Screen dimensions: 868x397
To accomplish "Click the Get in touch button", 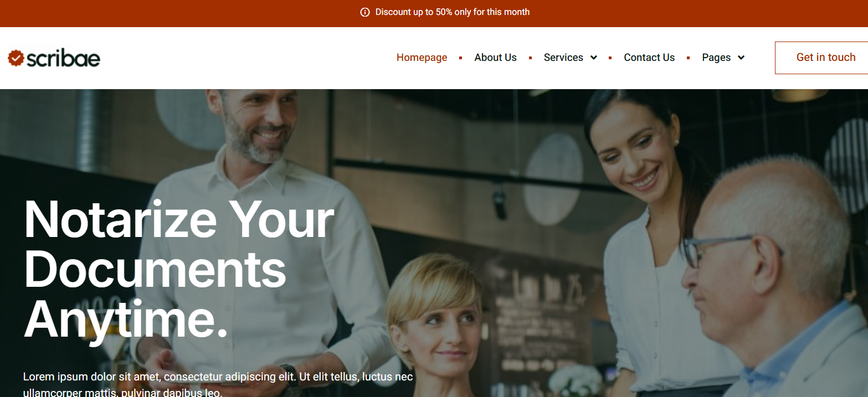I will coord(821,58).
